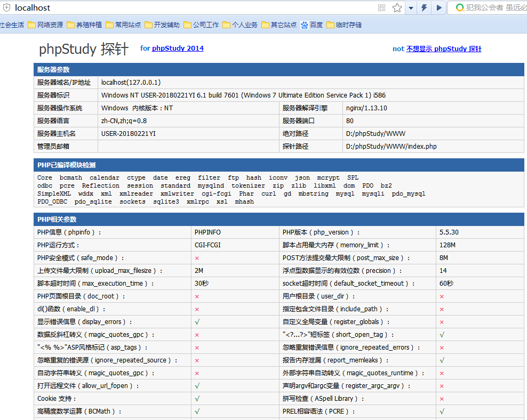The image size is (527, 420).
Task: Click the blue play icon next to the lightning
Action: click(x=438, y=7)
